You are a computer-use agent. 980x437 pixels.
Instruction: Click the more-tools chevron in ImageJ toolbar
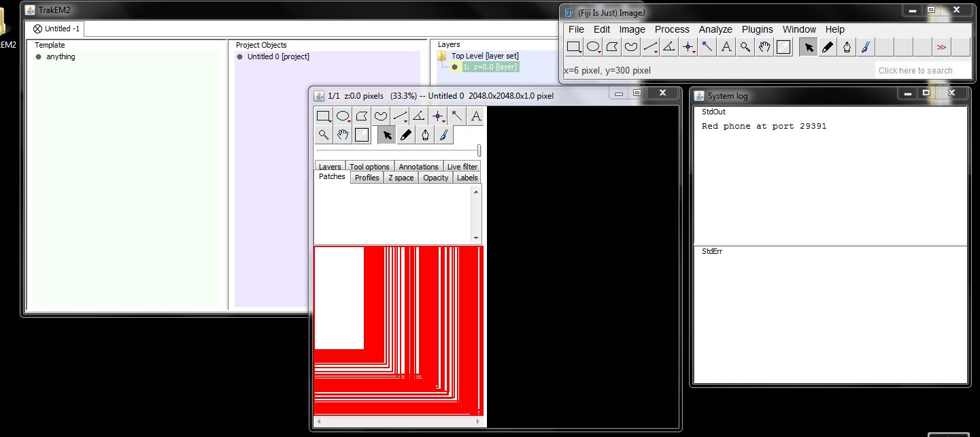pyautogui.click(x=941, y=47)
